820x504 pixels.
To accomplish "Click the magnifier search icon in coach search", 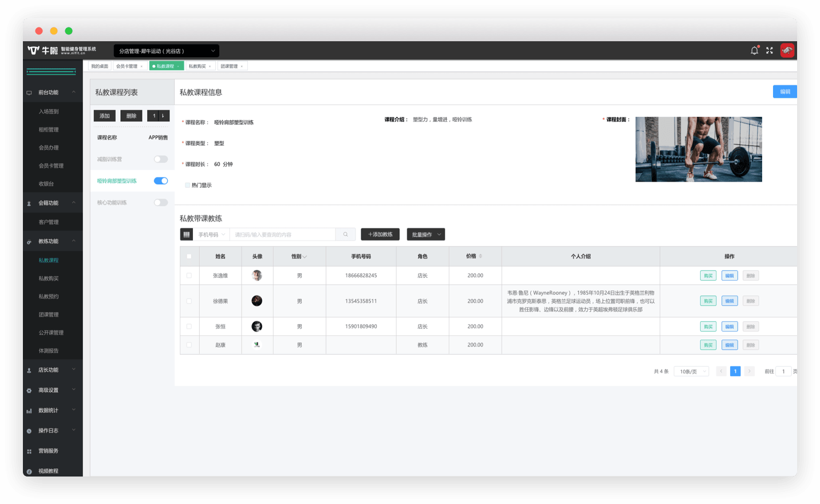I will pos(345,234).
